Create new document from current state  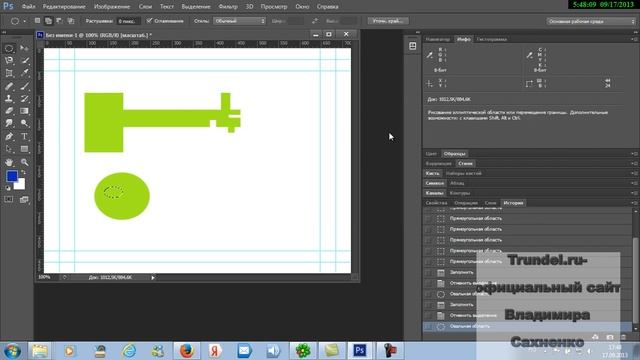pos(595,337)
